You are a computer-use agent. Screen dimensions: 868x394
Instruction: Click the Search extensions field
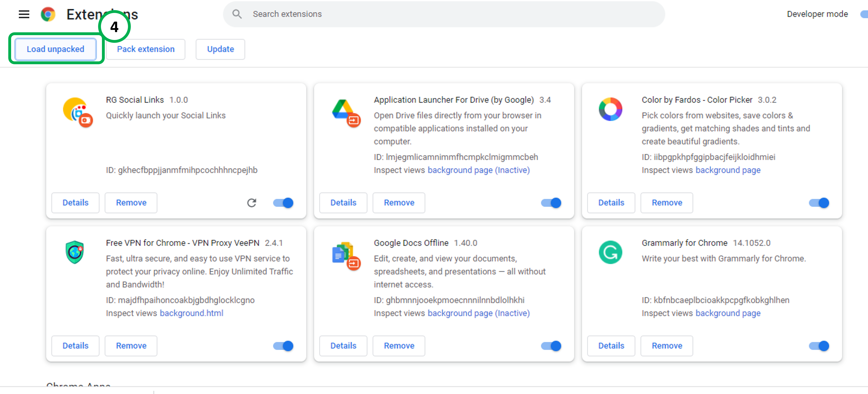444,14
